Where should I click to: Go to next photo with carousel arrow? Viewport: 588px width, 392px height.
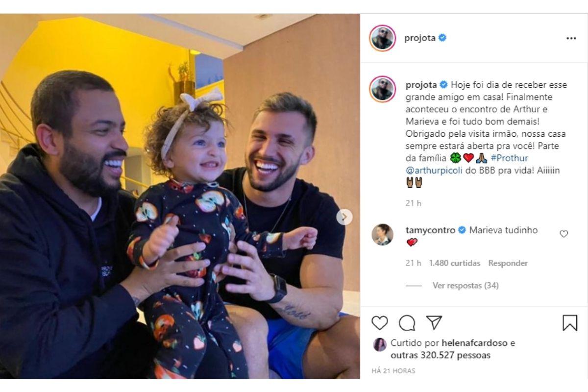[344, 217]
